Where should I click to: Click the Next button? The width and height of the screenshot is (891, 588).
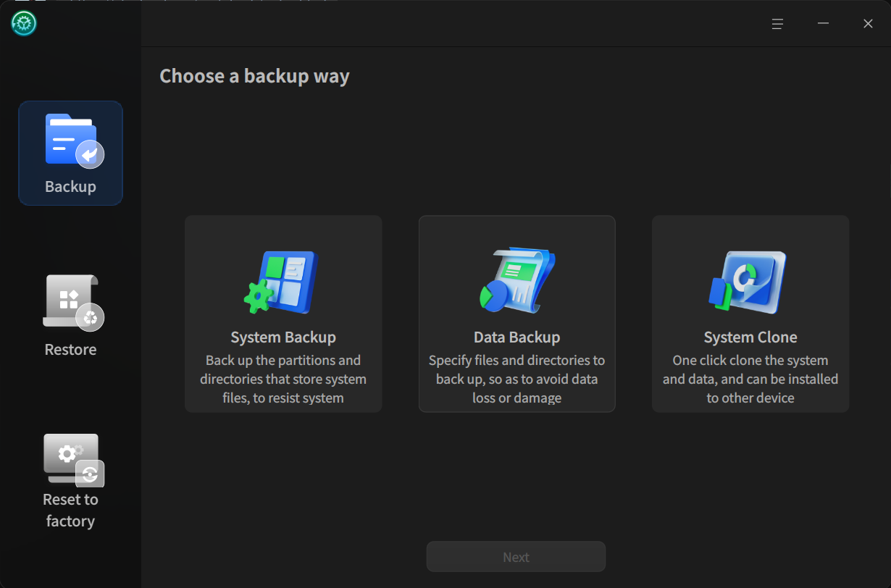click(516, 557)
